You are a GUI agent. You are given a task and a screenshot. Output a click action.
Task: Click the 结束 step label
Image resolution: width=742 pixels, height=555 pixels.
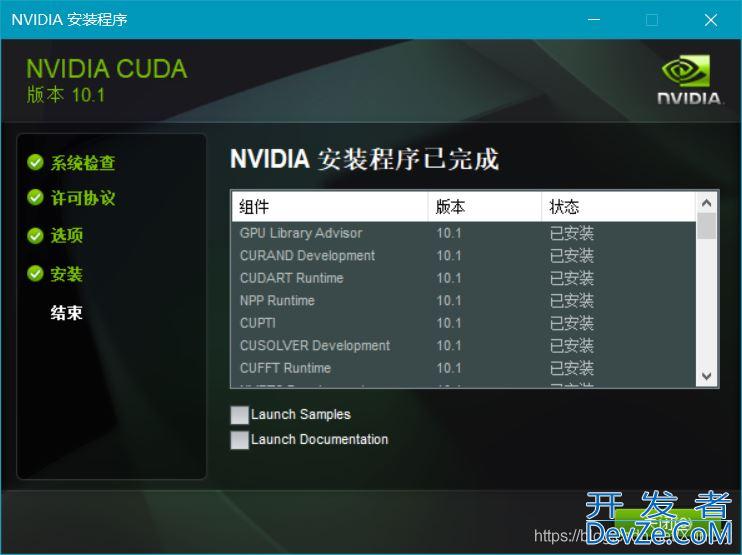(67, 313)
